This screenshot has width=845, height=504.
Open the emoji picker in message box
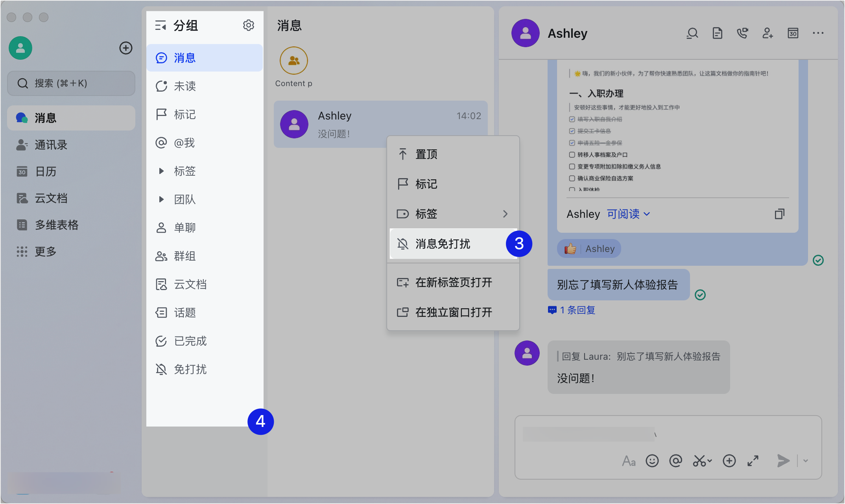point(652,461)
